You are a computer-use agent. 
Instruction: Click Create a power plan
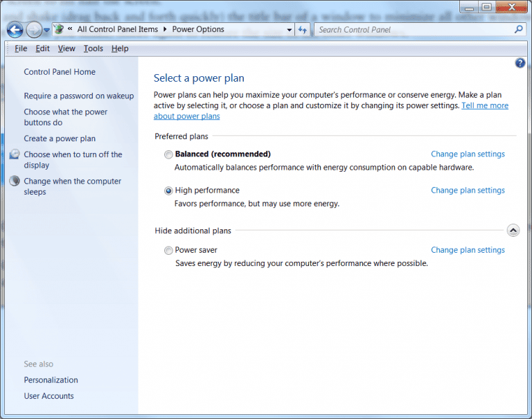60,139
